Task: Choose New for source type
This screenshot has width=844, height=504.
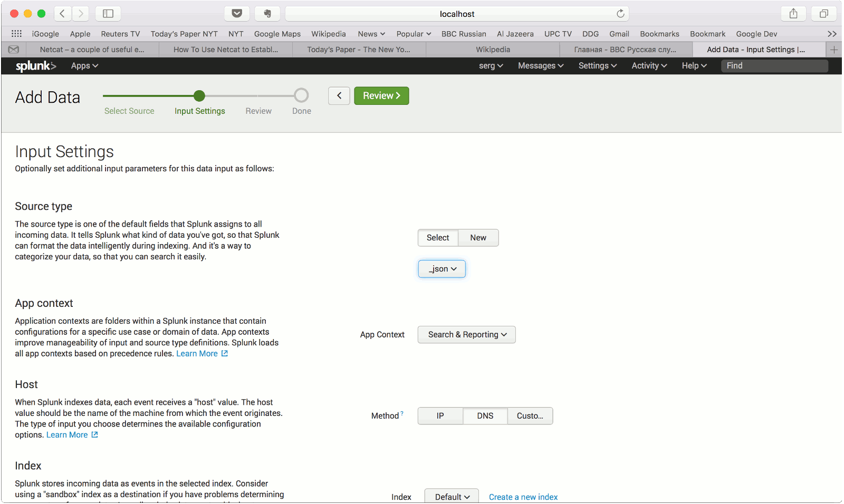Action: [x=478, y=238]
